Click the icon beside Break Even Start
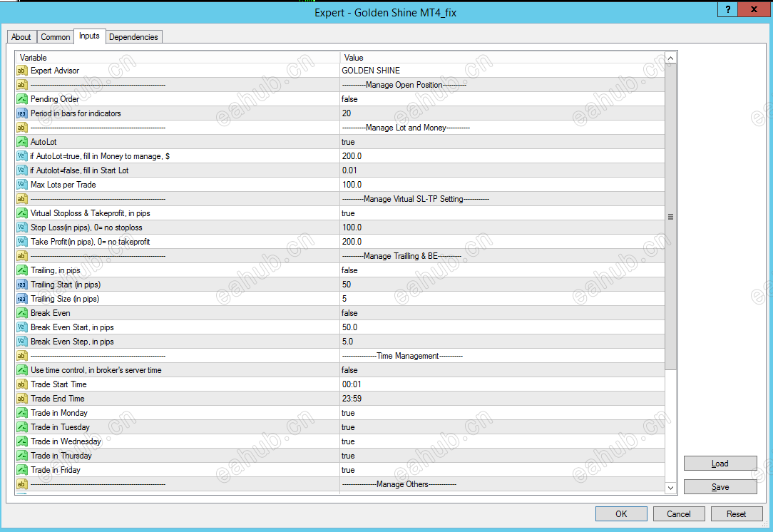Screen dimensions: 773x532 coord(21,328)
